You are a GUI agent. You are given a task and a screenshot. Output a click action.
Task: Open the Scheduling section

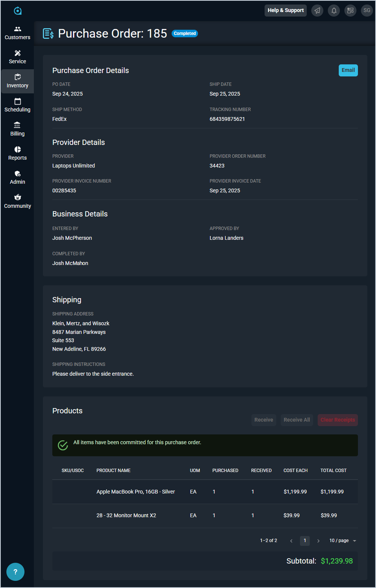[x=17, y=105]
